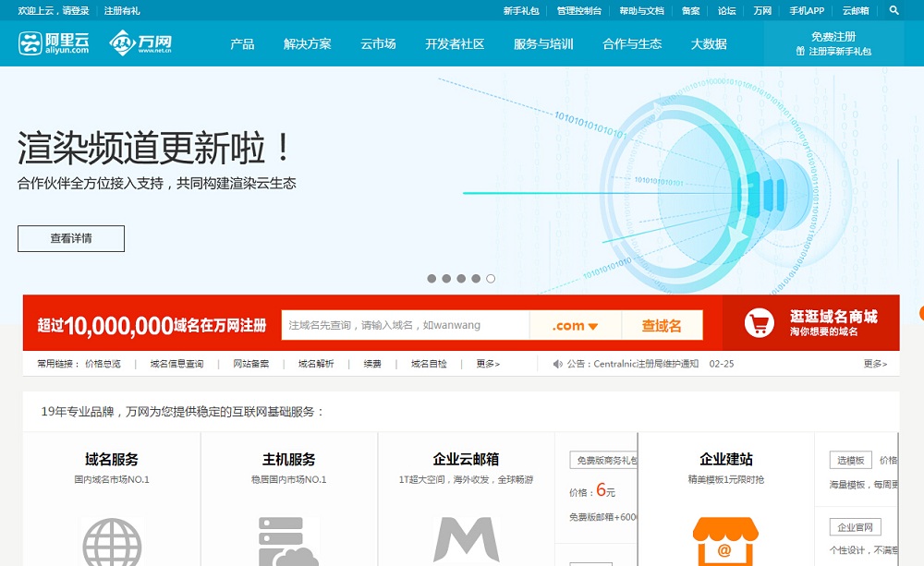Open the 手机APP link
Image resolution: width=924 pixels, height=566 pixels.
point(807,10)
